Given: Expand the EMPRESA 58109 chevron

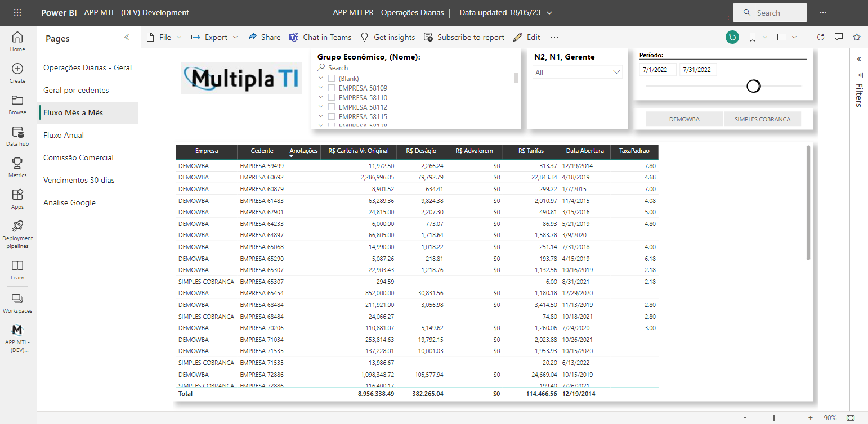Looking at the screenshot, I should [x=321, y=88].
